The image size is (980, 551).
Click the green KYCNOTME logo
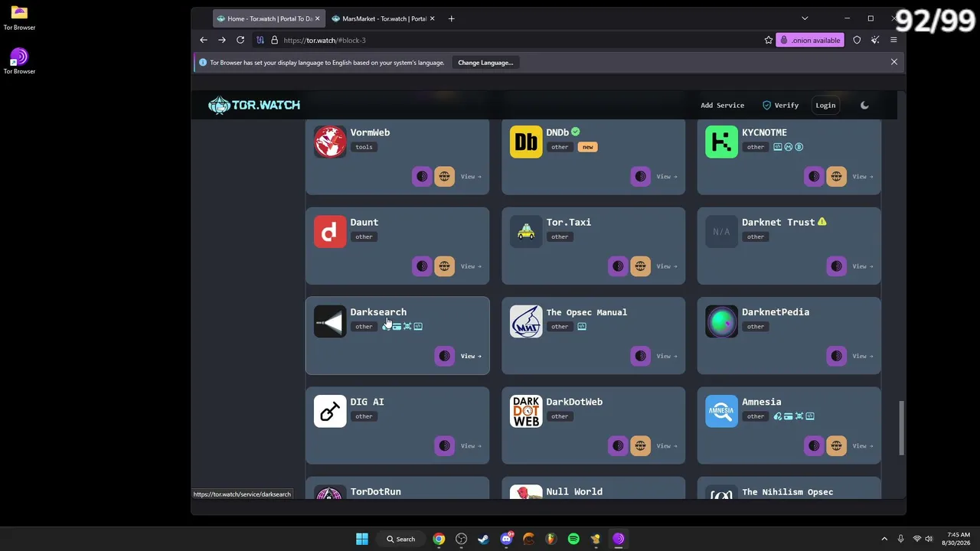pyautogui.click(x=721, y=142)
